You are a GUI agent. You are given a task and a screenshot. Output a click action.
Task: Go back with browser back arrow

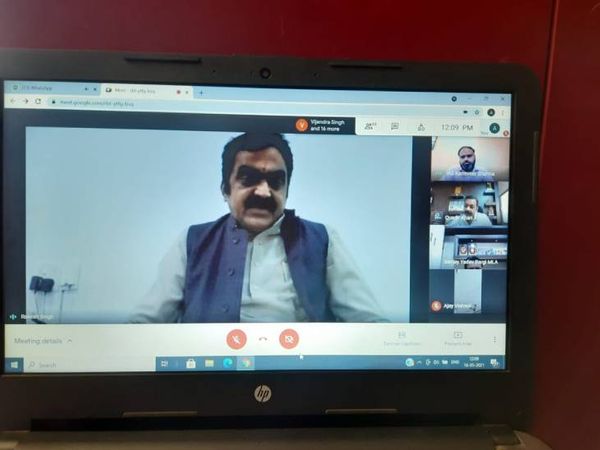click(13, 102)
